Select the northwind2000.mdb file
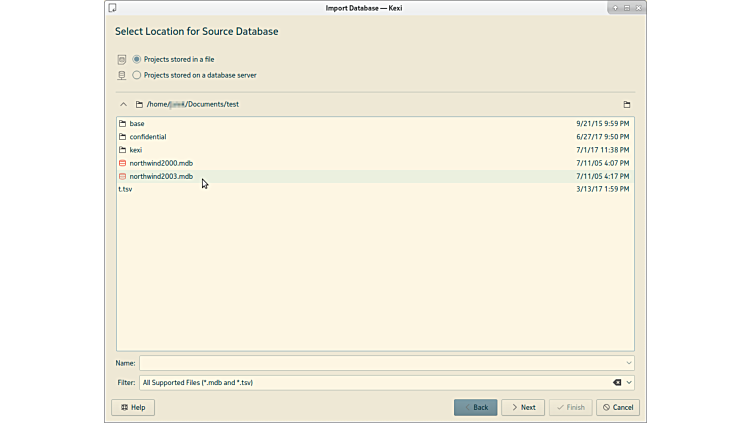Image resolution: width=752 pixels, height=423 pixels. (x=161, y=163)
